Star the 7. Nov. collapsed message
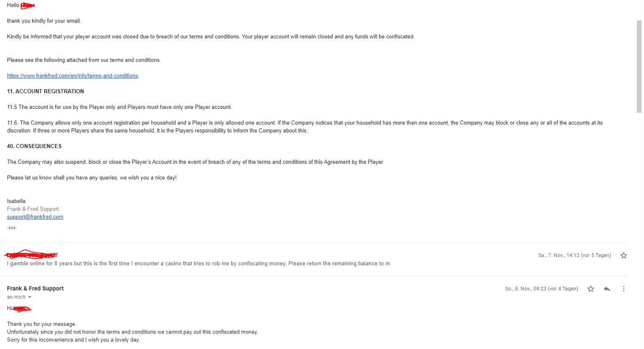 (x=623, y=256)
